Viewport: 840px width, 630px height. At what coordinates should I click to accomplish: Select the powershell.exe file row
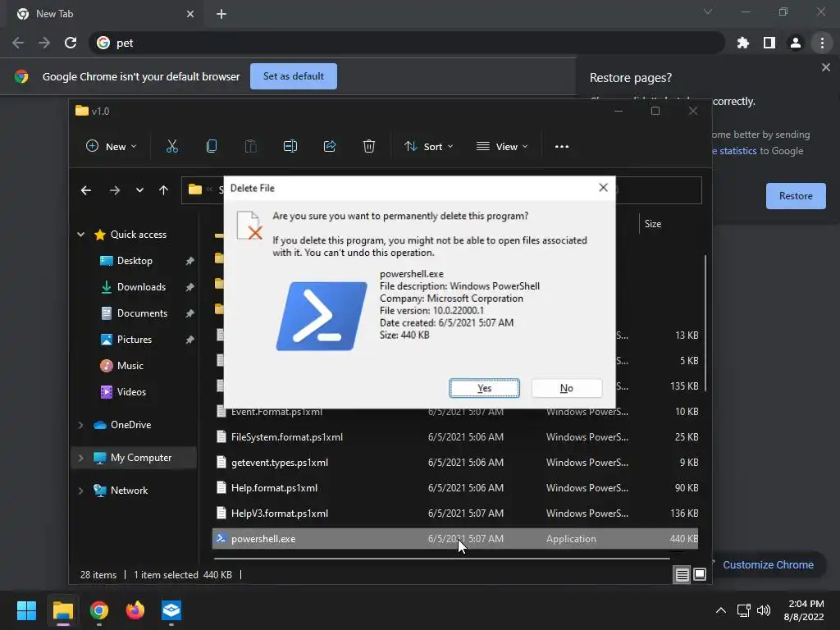(455, 539)
